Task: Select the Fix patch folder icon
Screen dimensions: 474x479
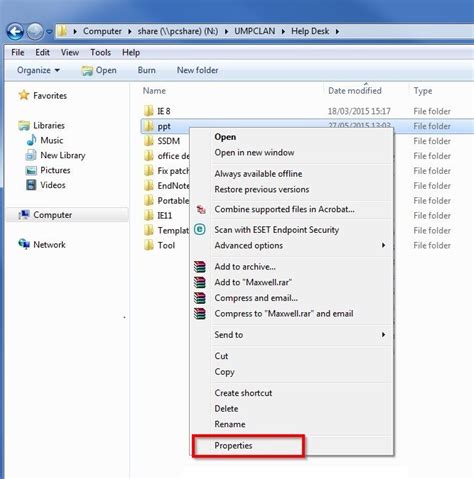Action: click(149, 171)
